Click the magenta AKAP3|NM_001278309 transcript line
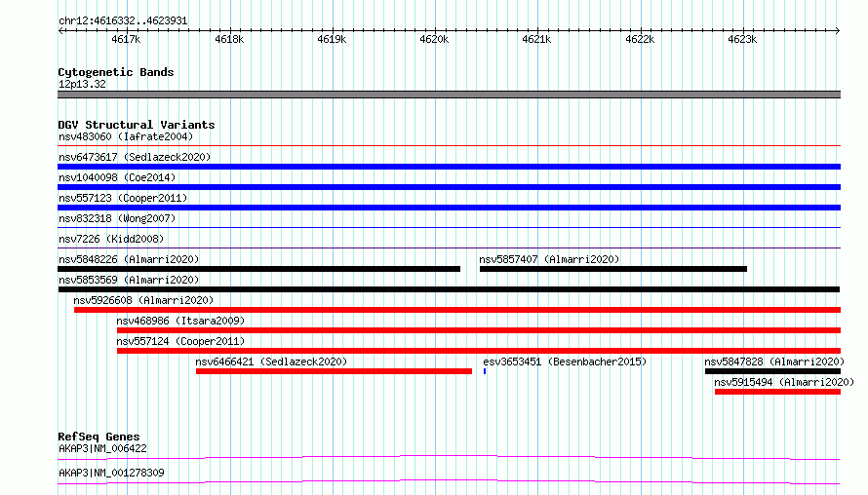This screenshot has height=495, width=868. (x=449, y=481)
